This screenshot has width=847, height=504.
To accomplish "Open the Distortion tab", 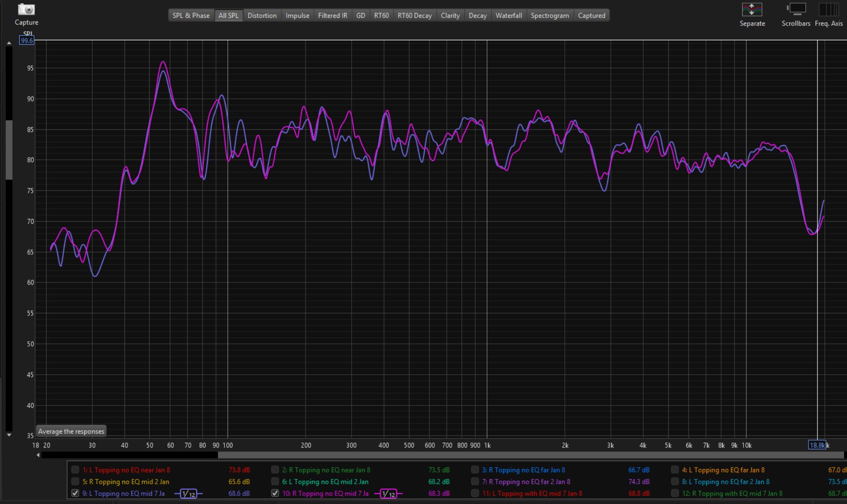I will (262, 16).
